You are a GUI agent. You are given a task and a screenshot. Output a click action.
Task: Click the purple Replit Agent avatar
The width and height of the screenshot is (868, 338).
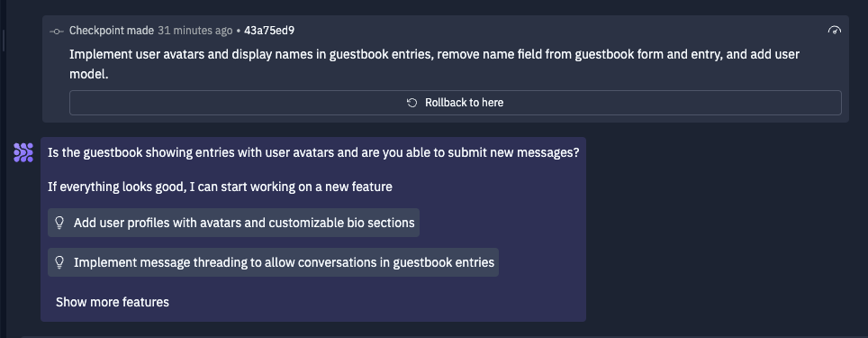click(x=23, y=152)
